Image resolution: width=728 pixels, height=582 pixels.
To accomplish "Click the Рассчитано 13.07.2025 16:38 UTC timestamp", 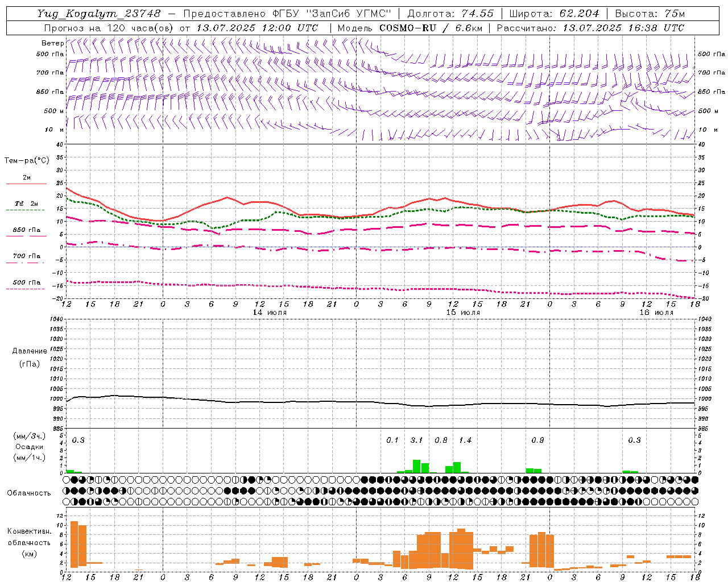I will click(x=590, y=28).
